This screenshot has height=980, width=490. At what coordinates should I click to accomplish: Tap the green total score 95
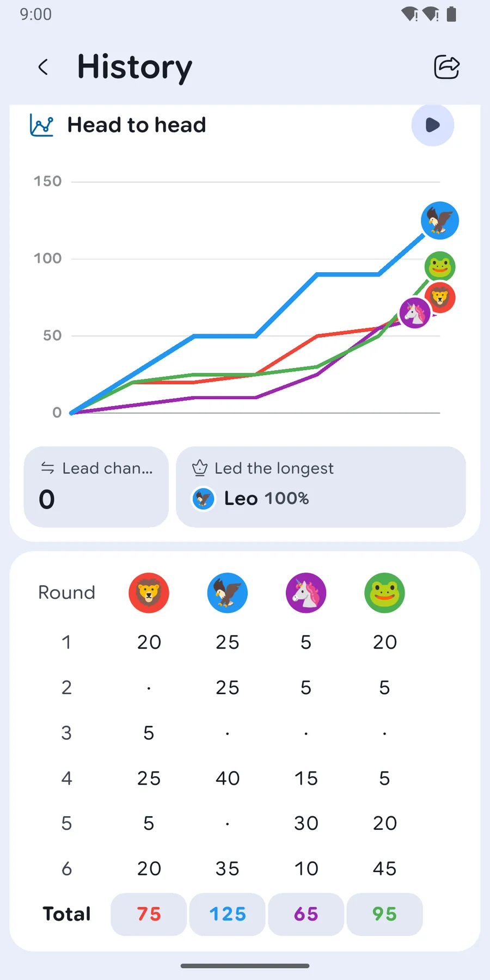384,914
